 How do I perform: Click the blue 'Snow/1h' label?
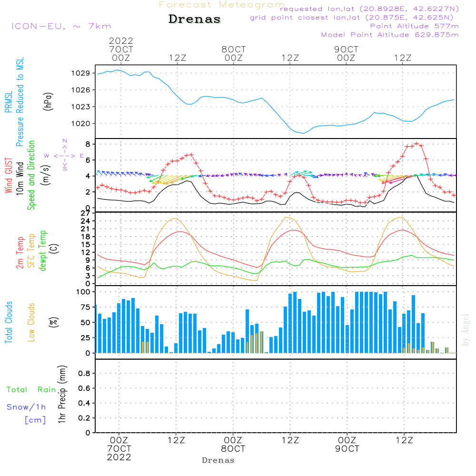(x=26, y=407)
